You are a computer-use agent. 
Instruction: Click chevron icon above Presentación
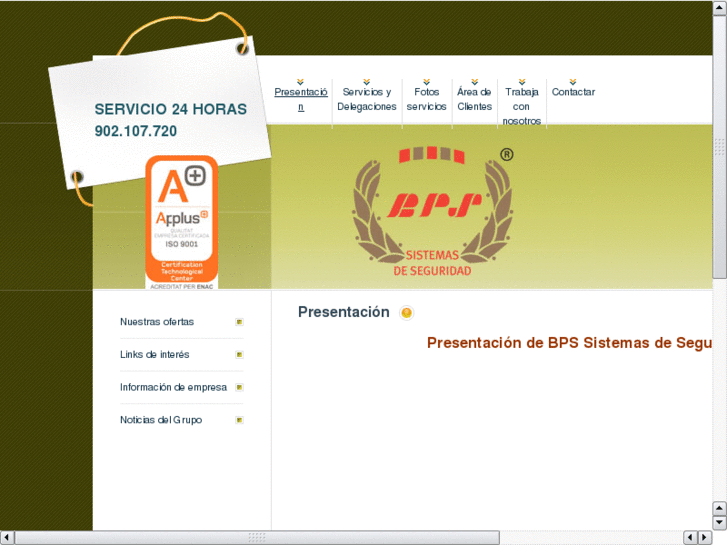[x=300, y=82]
